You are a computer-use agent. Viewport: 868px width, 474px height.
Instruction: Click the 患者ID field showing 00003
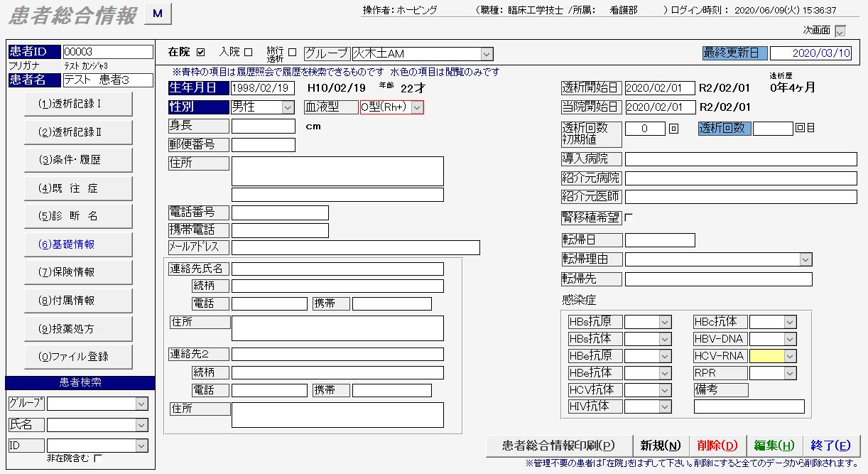[x=108, y=52]
